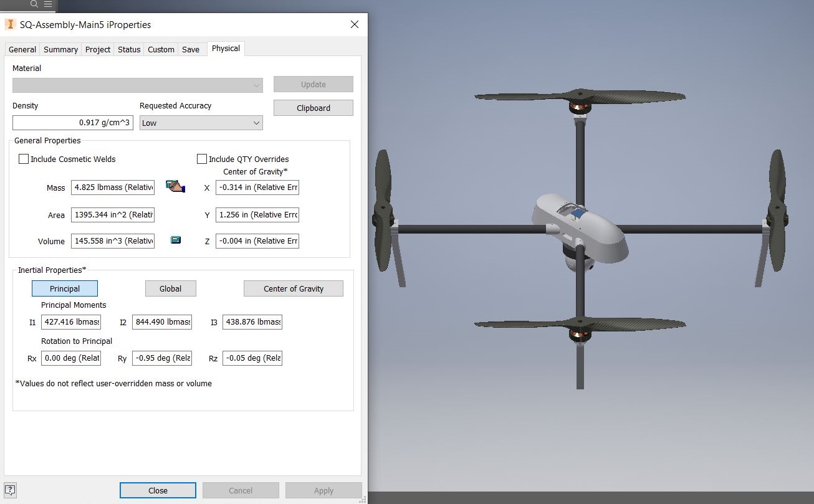This screenshot has width=814, height=504.
Task: Expand the Material dropdown list
Action: (137, 85)
